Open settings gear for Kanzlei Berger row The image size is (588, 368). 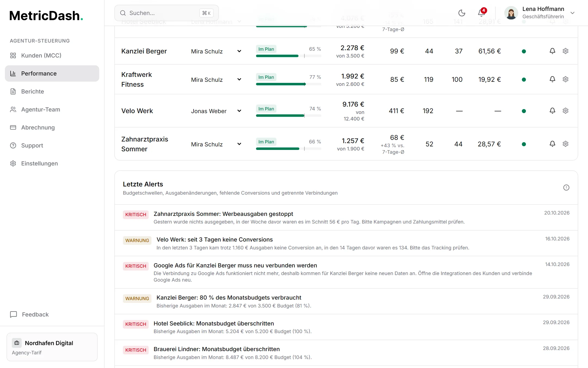click(x=565, y=51)
